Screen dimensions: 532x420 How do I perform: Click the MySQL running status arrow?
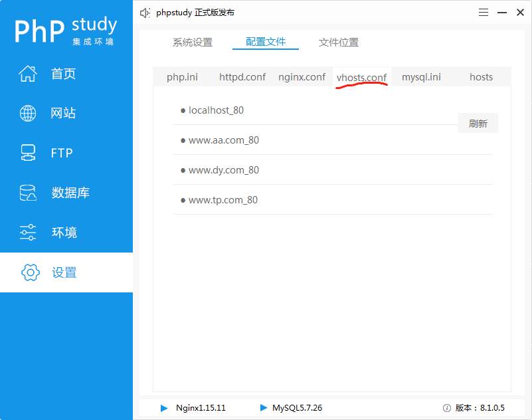click(x=264, y=407)
